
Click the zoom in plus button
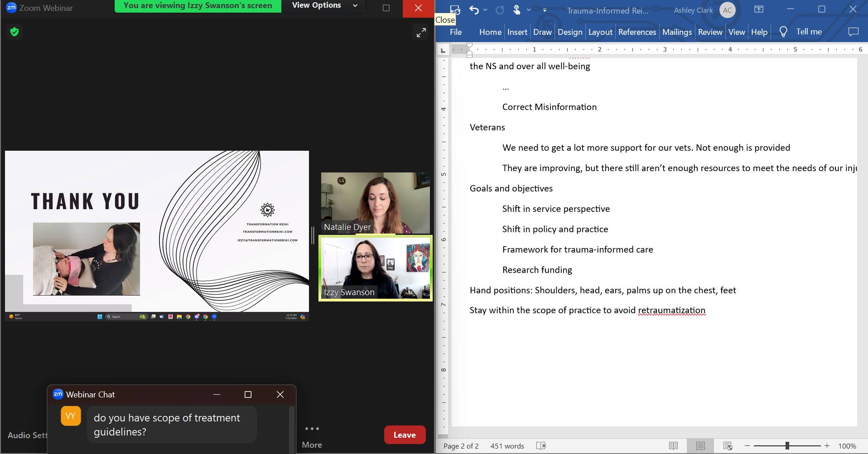(827, 446)
